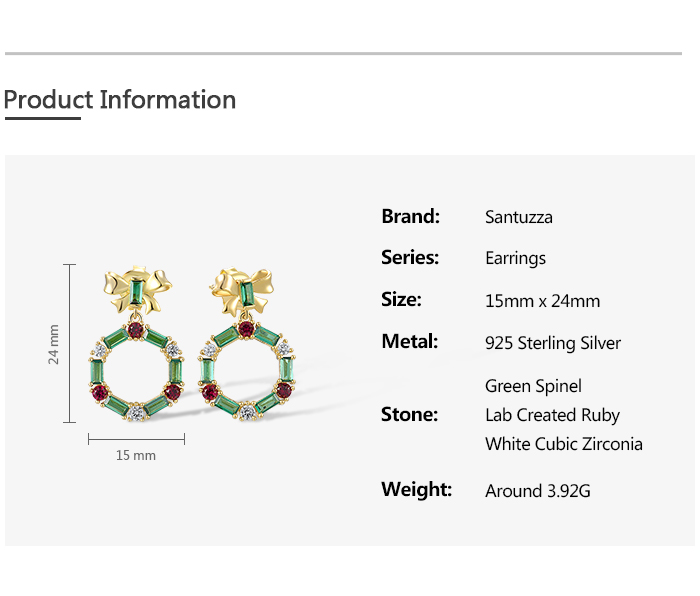Click the White Cubic Zirconia entry
Image resolution: width=700 pixels, height=596 pixels.
click(564, 444)
